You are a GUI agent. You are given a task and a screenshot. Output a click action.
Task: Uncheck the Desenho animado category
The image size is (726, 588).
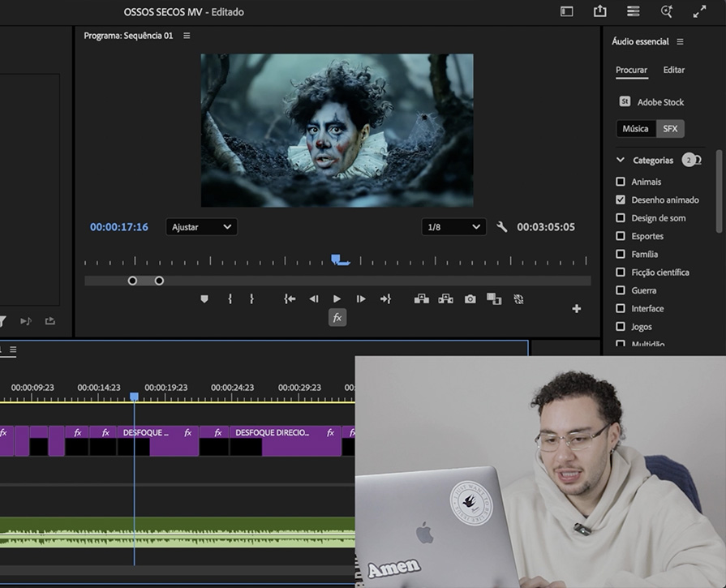pos(621,200)
